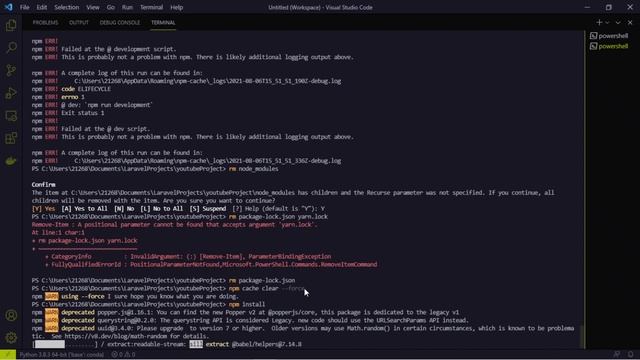640x360 pixels.
Task: Open the notifications bell in status bar
Action: pos(631,355)
